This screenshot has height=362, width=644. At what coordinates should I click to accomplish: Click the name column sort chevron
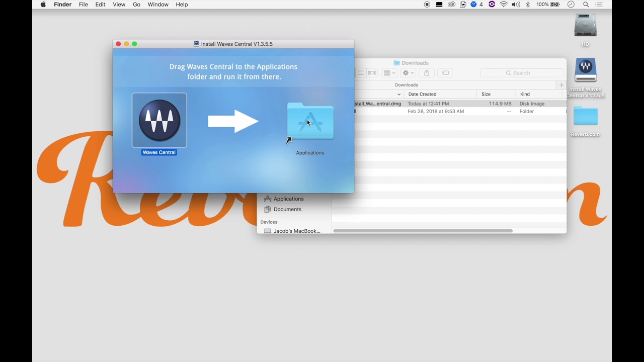point(399,94)
